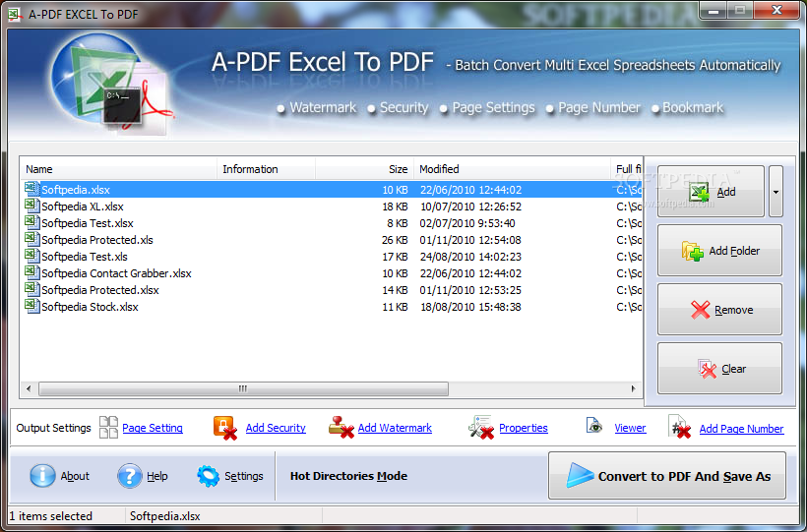Select the Softpedia XL.xlsx file
This screenshot has height=532, width=807.
[332, 207]
